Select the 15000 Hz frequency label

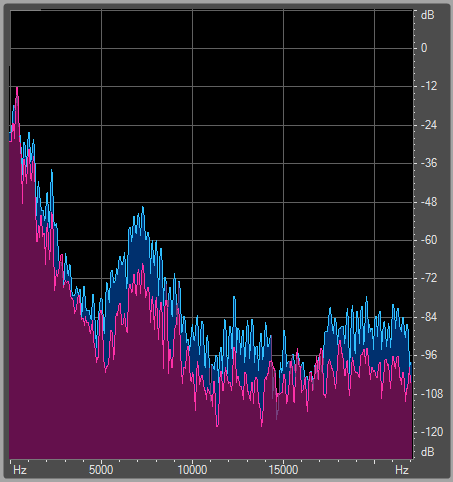[x=283, y=470]
